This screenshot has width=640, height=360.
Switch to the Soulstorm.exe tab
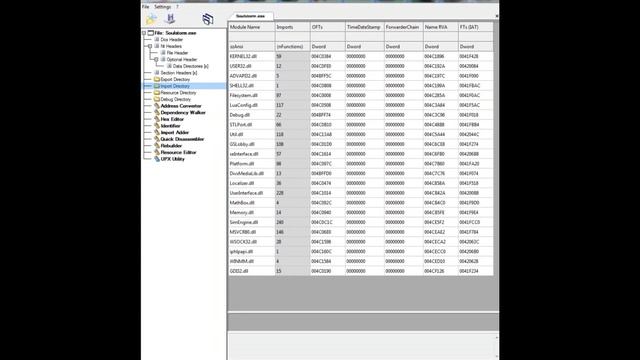click(250, 16)
